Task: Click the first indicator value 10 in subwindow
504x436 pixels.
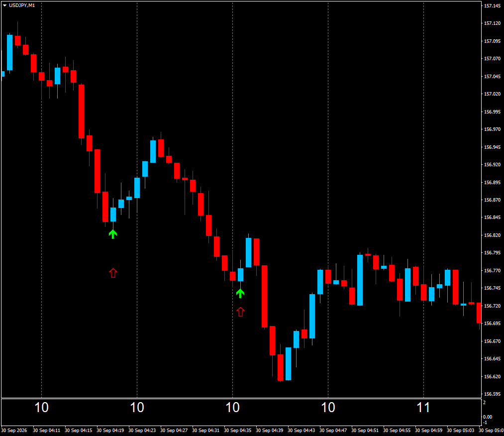Action: [41, 408]
